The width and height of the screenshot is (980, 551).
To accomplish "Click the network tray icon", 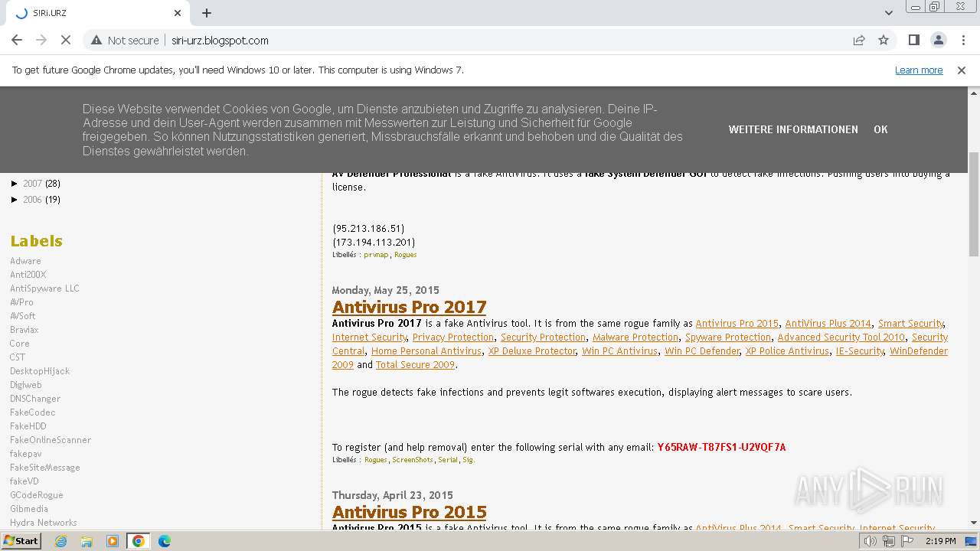I will (889, 541).
